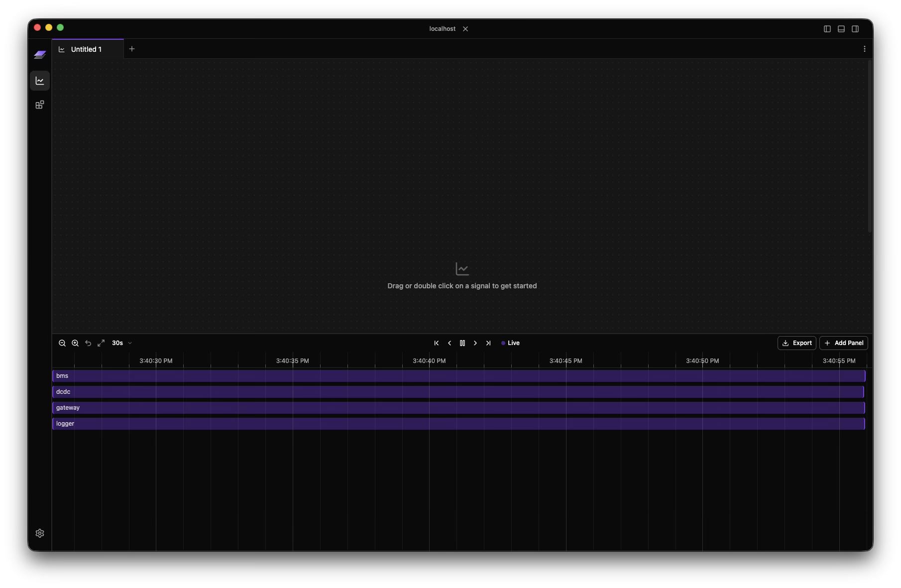Open the settings gear at bottom left
The width and height of the screenshot is (901, 588).
40,533
